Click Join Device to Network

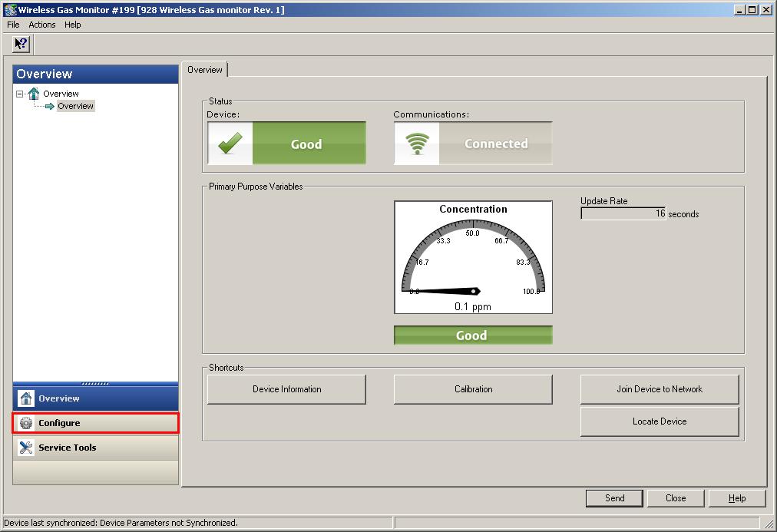[660, 389]
